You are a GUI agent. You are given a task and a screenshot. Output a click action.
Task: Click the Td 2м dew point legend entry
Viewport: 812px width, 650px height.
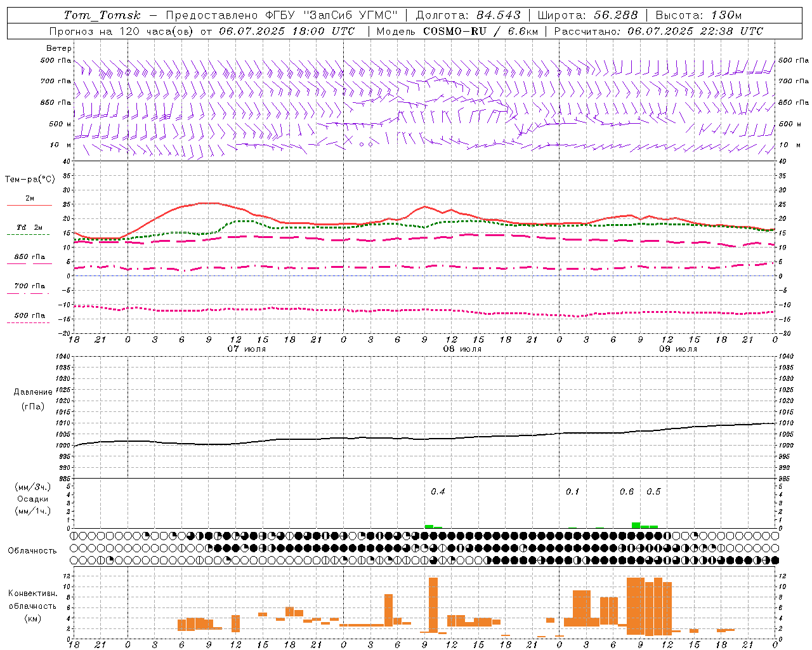click(29, 227)
